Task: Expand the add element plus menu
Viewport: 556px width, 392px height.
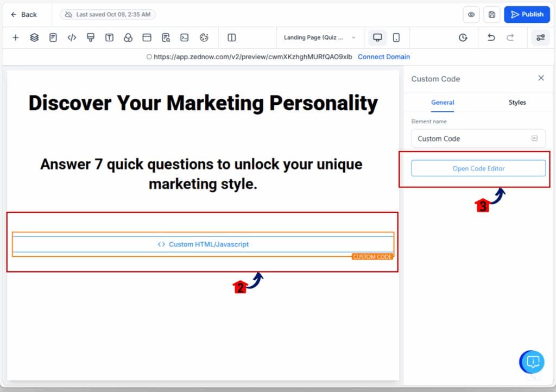Action: 15,37
